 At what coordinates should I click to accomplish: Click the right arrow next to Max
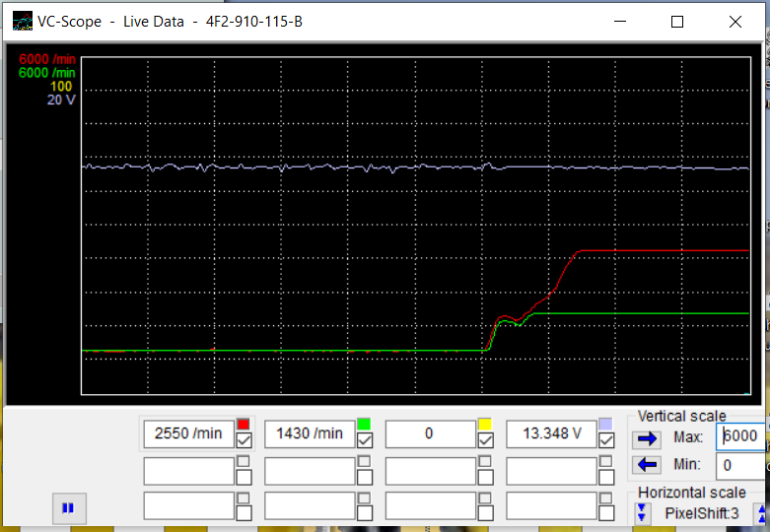[647, 438]
